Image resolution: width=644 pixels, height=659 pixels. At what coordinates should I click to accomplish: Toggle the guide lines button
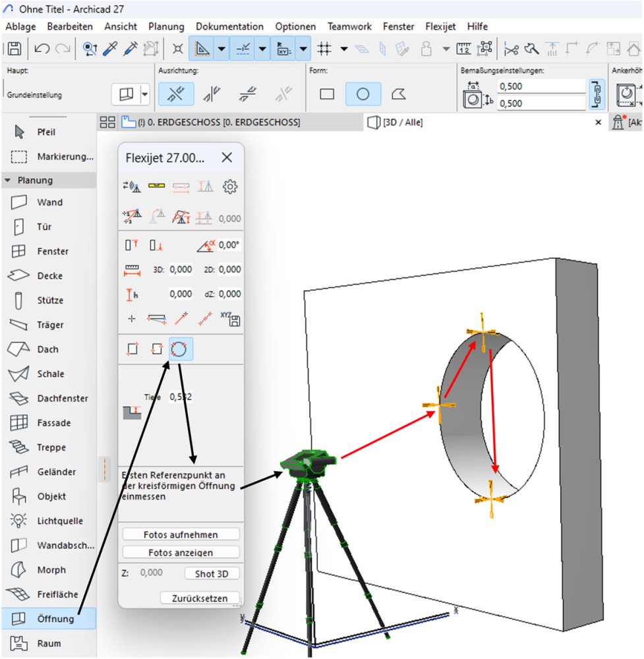202,49
